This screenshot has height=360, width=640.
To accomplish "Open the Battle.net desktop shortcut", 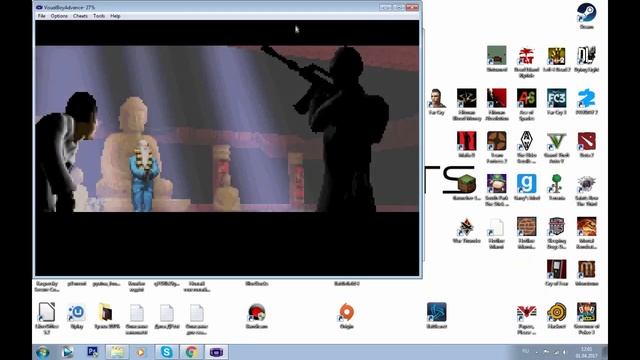I will coord(436,316).
